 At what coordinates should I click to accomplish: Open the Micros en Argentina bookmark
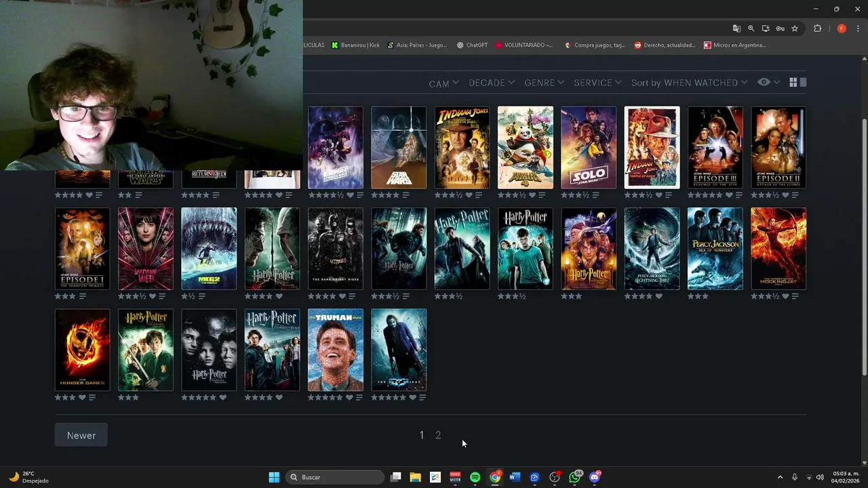(x=735, y=45)
